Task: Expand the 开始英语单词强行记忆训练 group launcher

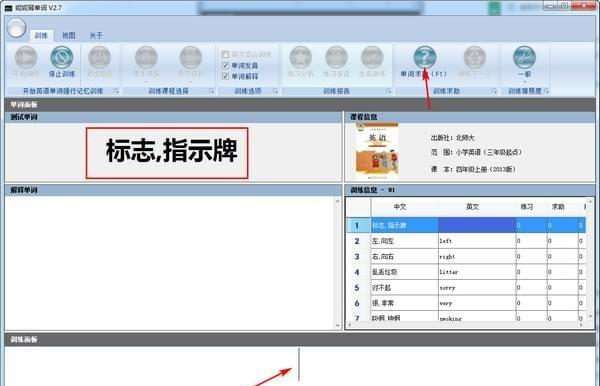Action: (116, 91)
